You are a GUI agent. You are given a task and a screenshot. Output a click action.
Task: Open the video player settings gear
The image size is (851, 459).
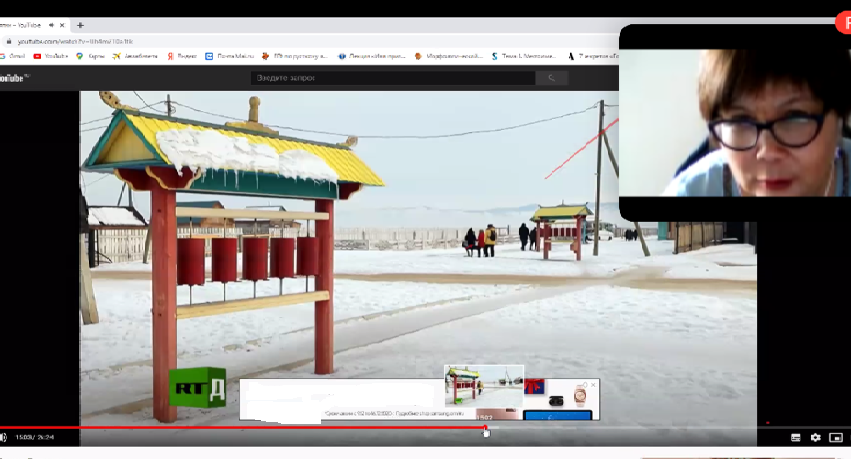(x=815, y=437)
